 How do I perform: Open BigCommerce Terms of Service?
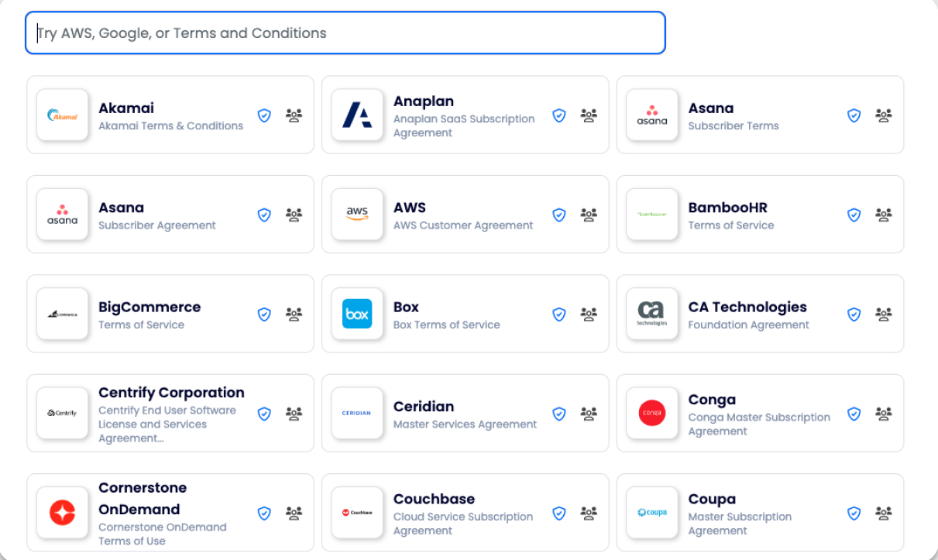tap(141, 325)
